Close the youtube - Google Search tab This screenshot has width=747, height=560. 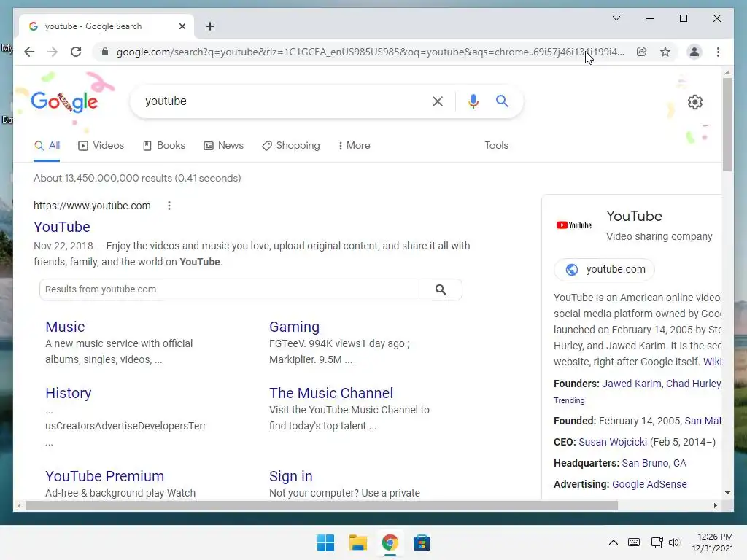182,26
